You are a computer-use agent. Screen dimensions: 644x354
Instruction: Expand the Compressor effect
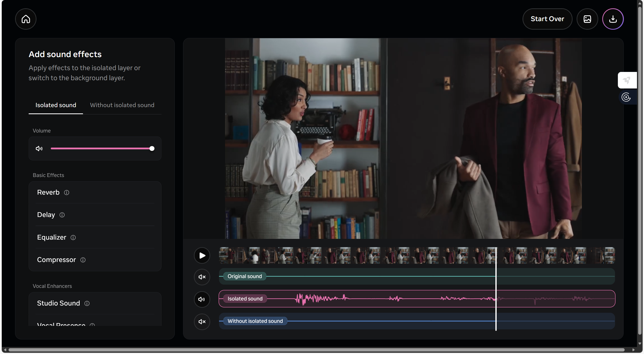point(56,260)
